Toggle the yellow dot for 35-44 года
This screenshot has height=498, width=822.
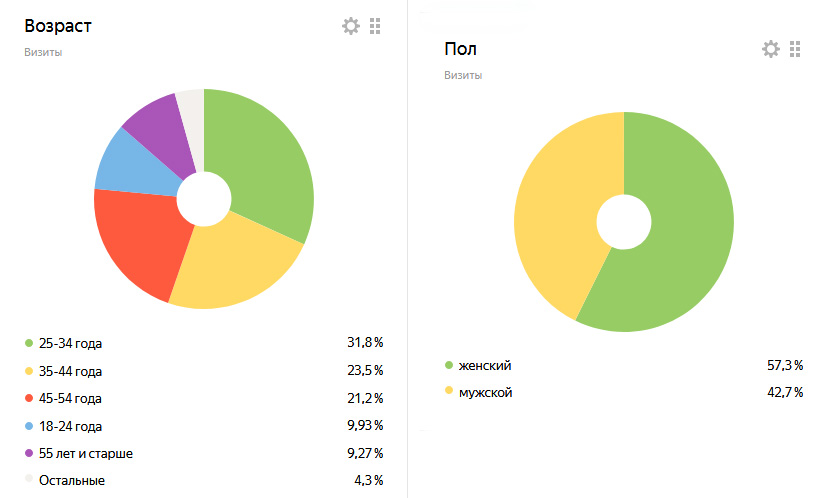pos(29,371)
